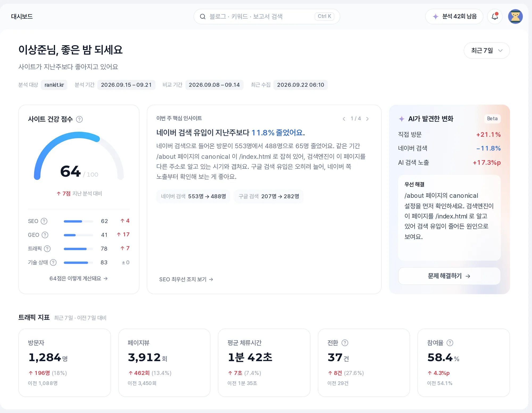Click the search magnifier icon
Viewport: 532px width, 413px height.
[203, 16]
